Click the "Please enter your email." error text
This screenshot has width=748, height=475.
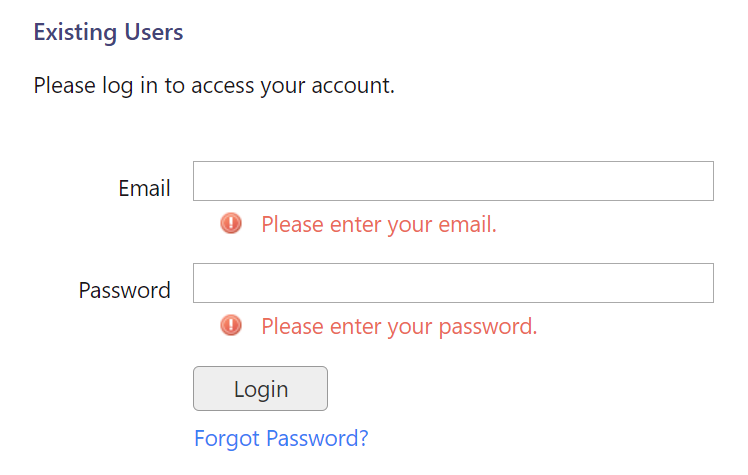[378, 224]
